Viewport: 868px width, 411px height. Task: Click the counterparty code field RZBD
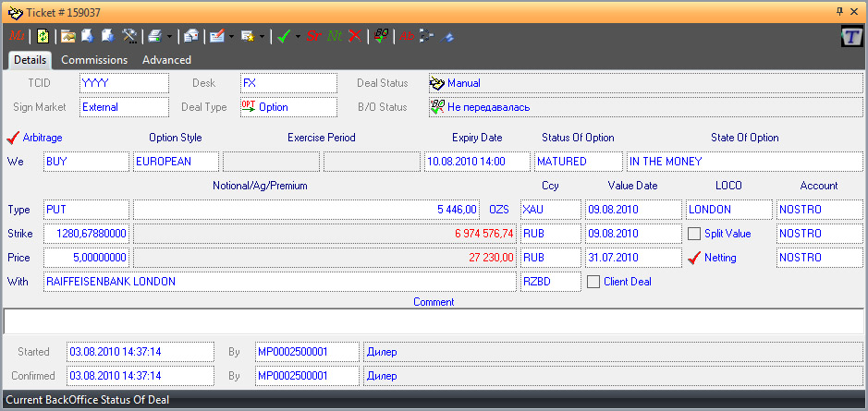[551, 282]
